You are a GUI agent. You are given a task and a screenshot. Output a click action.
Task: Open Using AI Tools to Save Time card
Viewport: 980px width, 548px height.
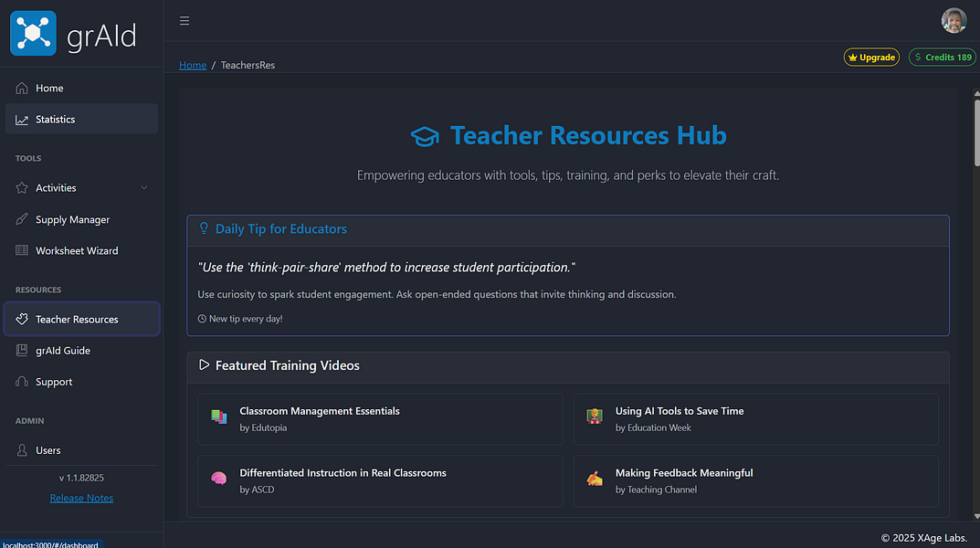756,419
